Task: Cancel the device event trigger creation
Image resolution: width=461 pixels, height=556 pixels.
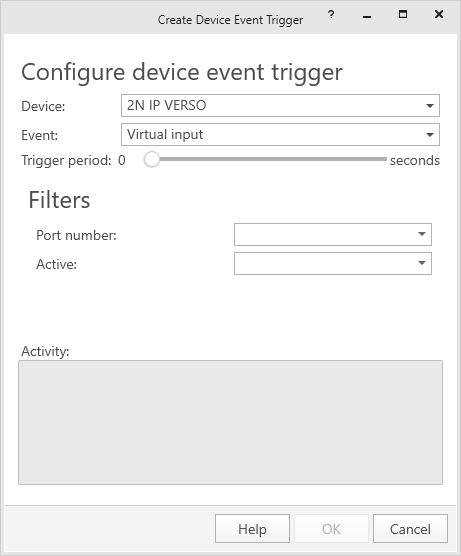Action: pyautogui.click(x=410, y=529)
